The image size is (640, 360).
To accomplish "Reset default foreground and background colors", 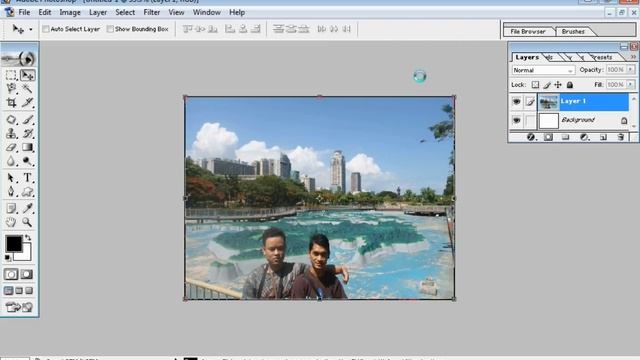I will pos(8,258).
